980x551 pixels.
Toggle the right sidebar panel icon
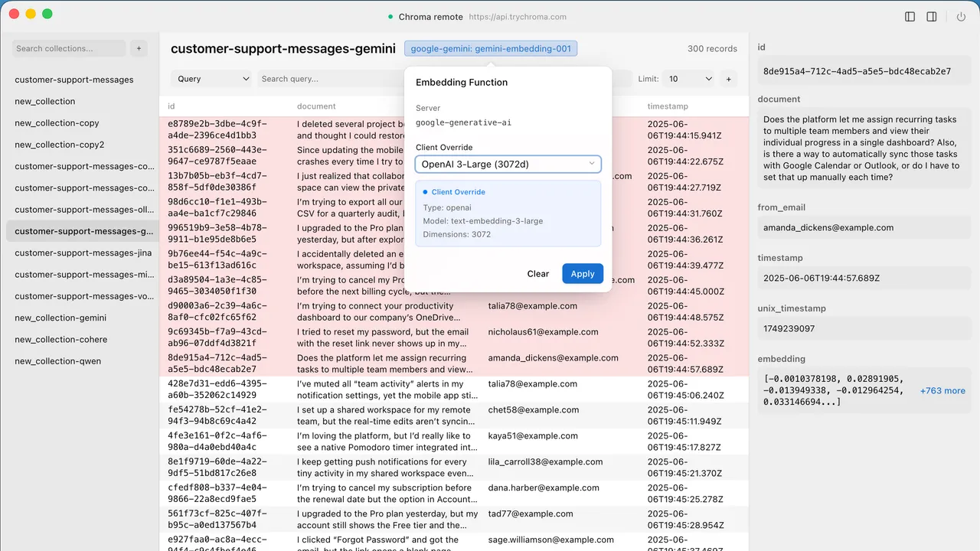[932, 17]
